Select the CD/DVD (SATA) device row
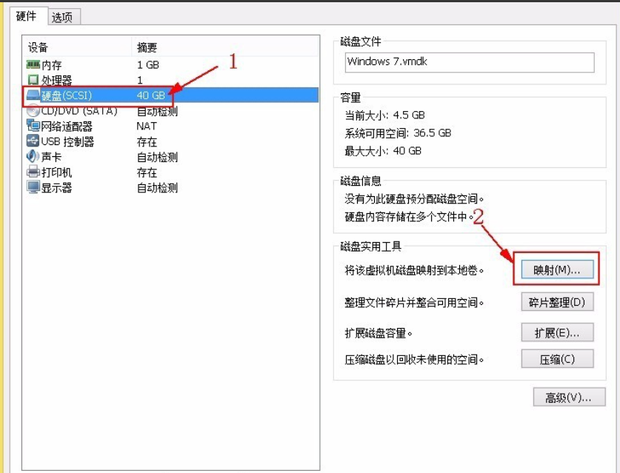 (x=171, y=111)
